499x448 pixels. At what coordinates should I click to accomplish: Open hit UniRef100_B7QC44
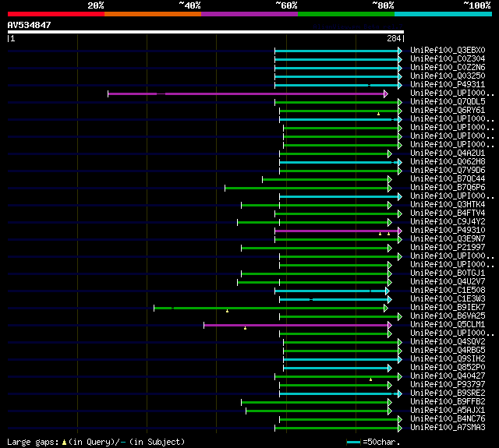(x=448, y=179)
